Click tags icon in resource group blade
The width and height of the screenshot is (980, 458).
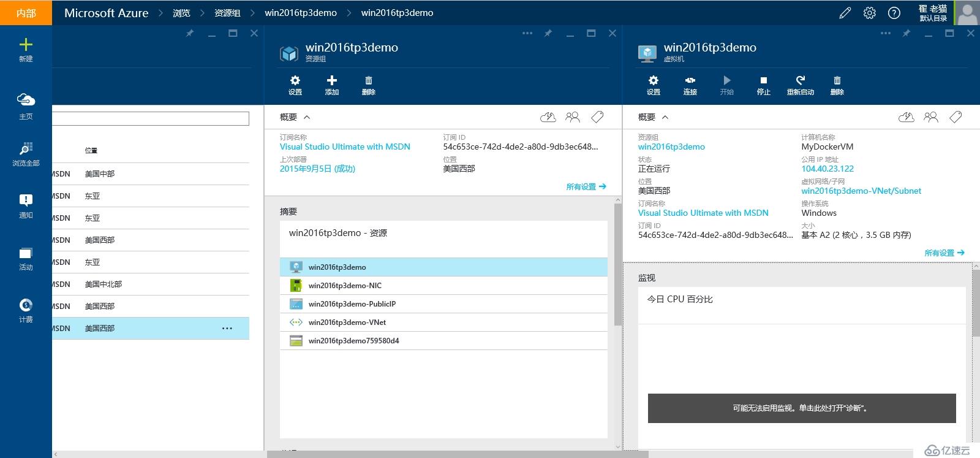click(x=597, y=117)
